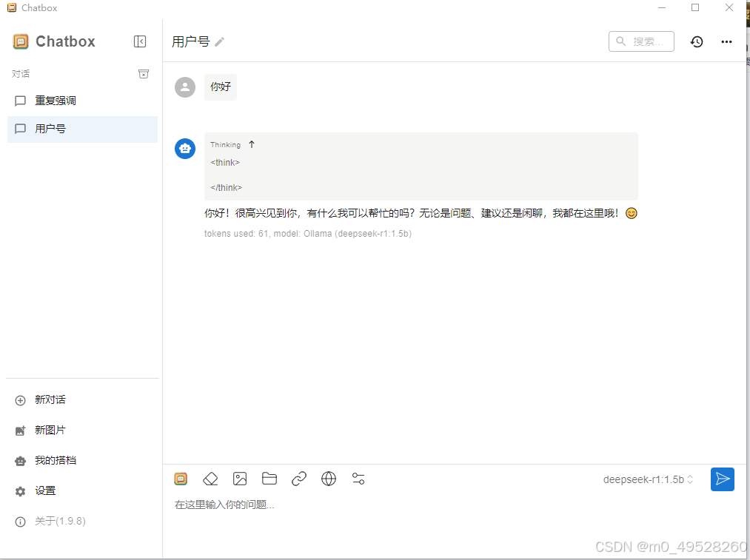The image size is (750, 560).
Task: Open the history clock icon
Action: pos(697,41)
